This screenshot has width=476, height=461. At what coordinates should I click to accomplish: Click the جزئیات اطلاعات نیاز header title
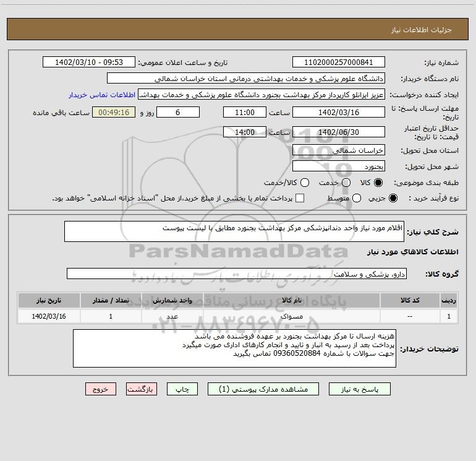(421, 30)
